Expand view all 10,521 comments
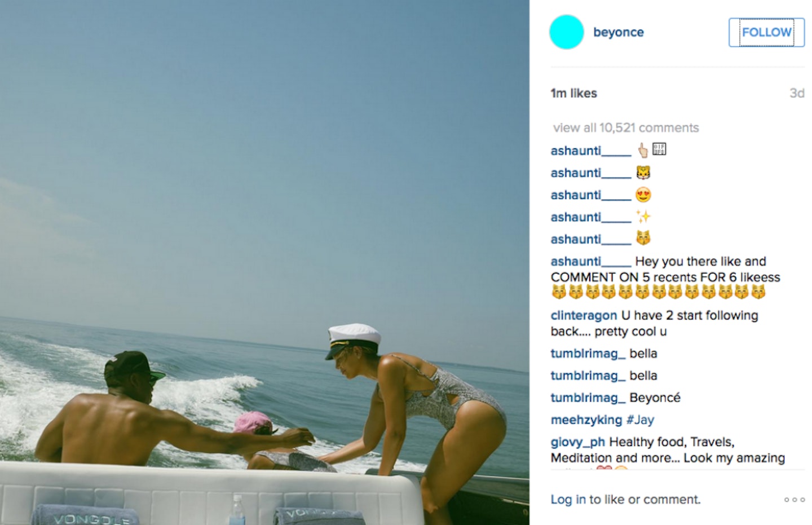 pos(626,128)
